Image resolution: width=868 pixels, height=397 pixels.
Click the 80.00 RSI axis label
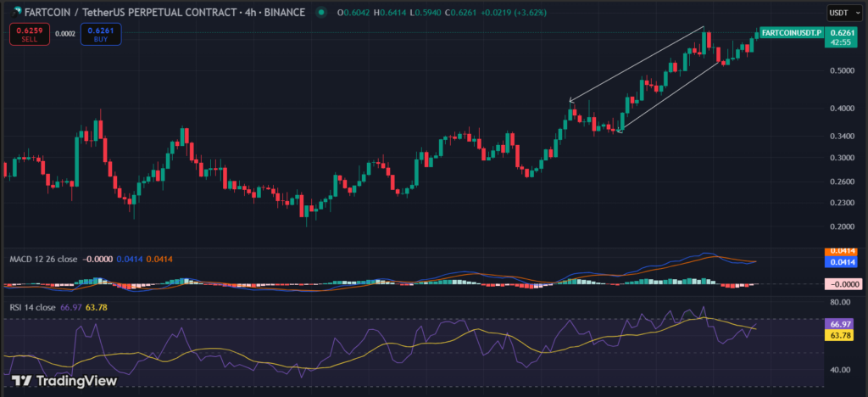(840, 302)
